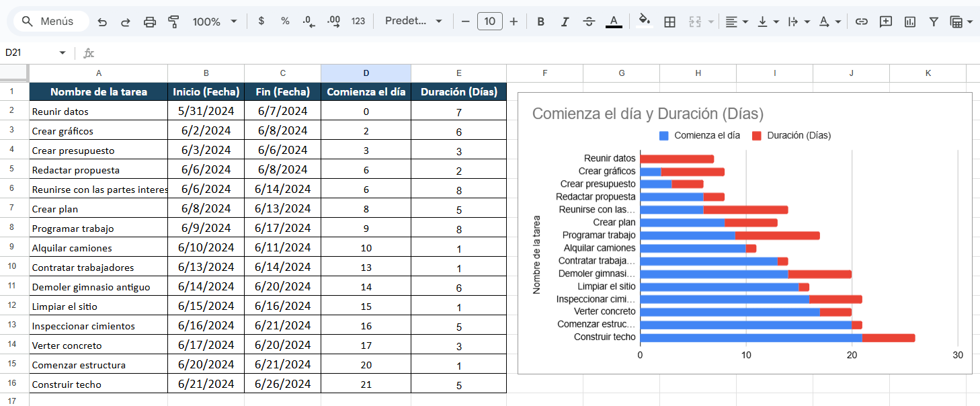
Task: Apply percent format to selection
Action: 285,21
